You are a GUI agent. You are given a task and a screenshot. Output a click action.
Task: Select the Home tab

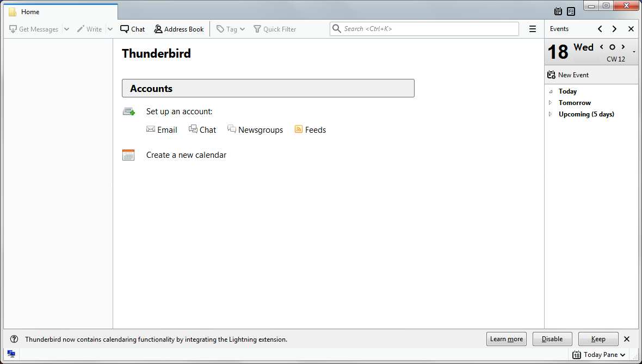click(60, 12)
